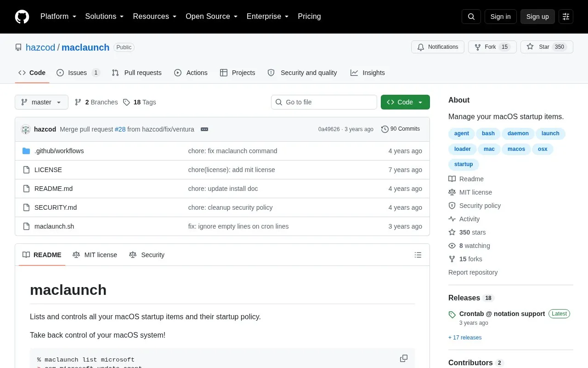
Task: Open the SECURITY.md file name
Action: point(56,207)
